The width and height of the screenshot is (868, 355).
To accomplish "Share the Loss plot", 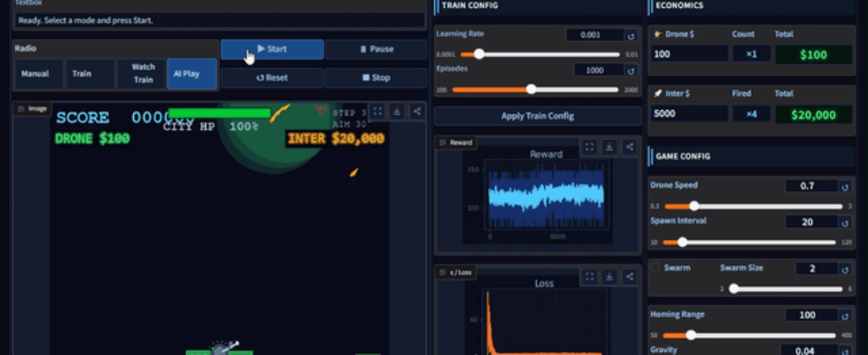I will click(x=628, y=277).
